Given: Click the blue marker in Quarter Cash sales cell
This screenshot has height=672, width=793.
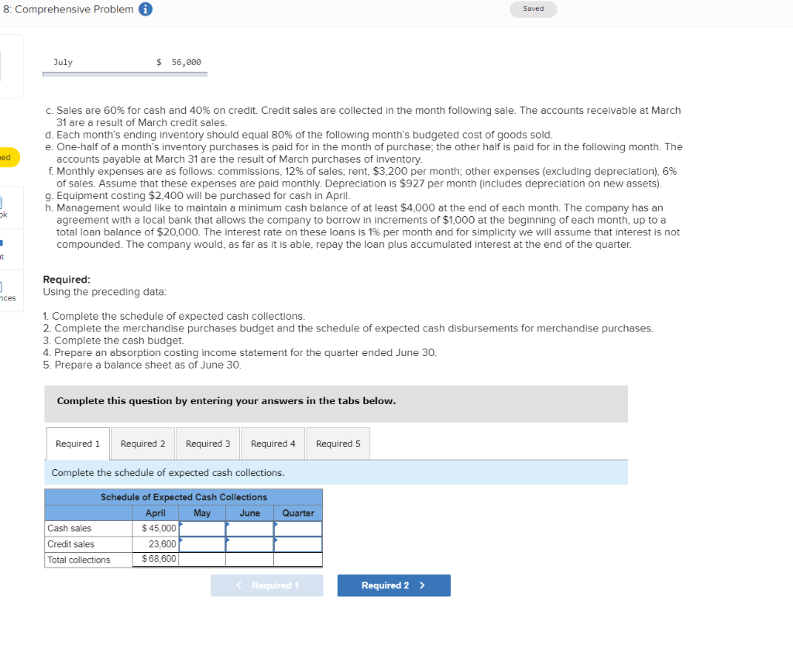Looking at the screenshot, I should (277, 523).
